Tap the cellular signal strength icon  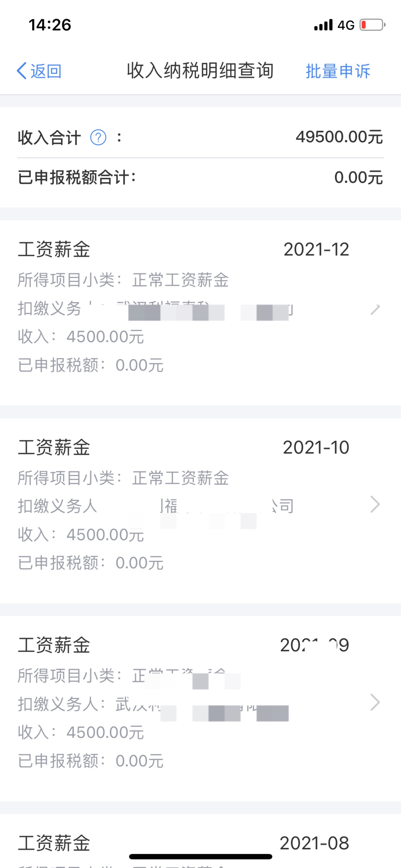tap(323, 25)
